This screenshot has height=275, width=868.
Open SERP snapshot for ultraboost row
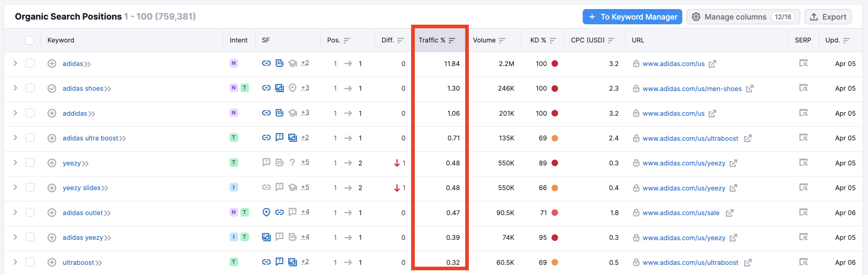point(803,262)
